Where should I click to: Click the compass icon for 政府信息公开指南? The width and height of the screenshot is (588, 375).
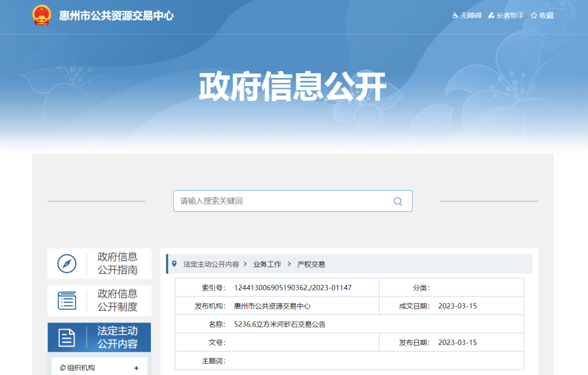tap(67, 264)
